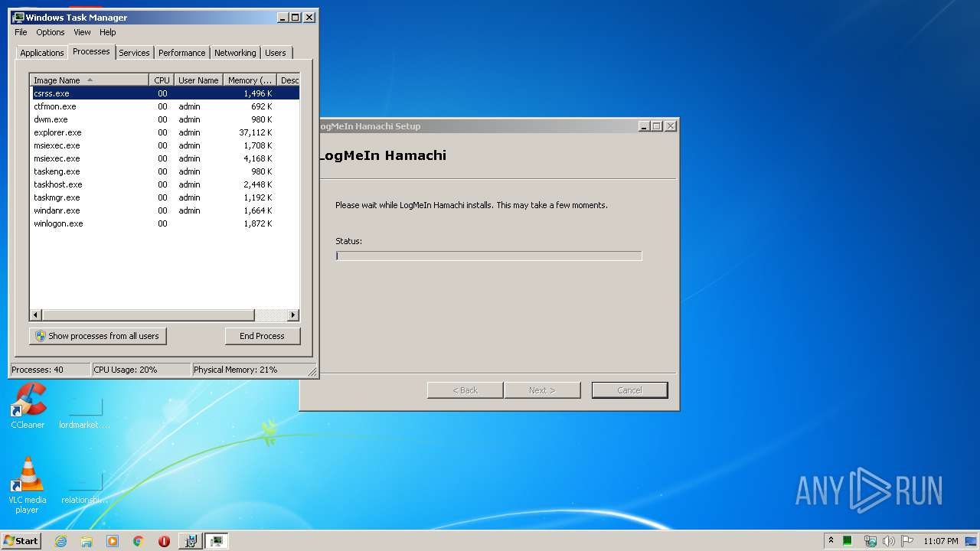
Task: Click the Hamachi installation progress bar
Action: pyautogui.click(x=488, y=256)
